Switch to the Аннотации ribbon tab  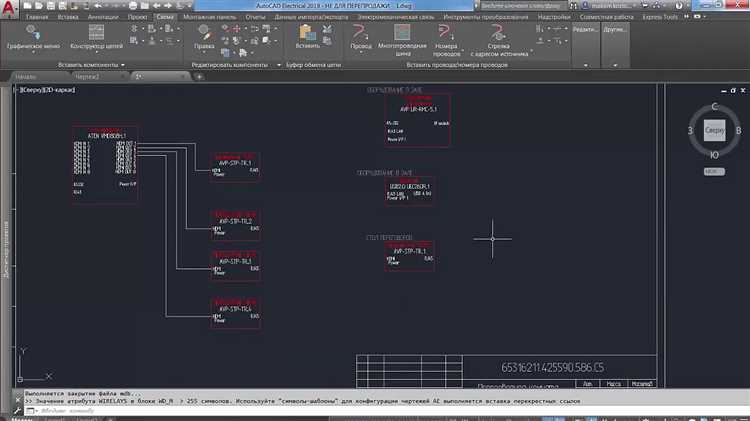tap(103, 17)
